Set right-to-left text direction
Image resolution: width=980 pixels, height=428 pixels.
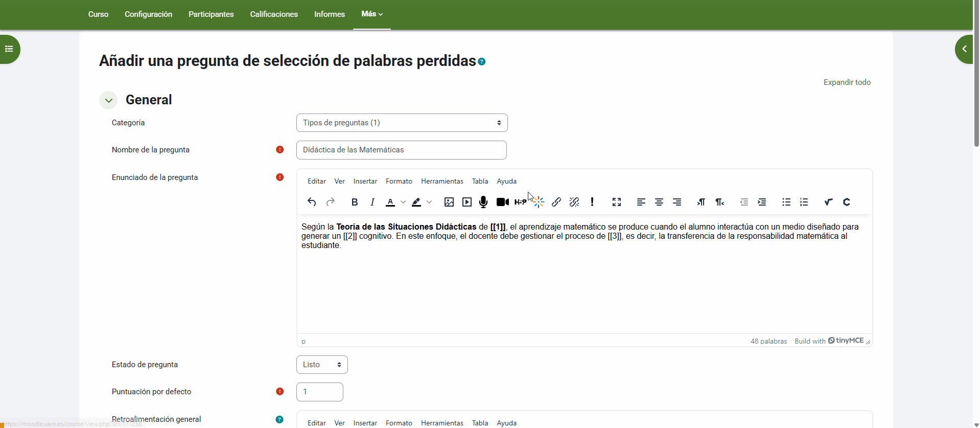pos(719,202)
